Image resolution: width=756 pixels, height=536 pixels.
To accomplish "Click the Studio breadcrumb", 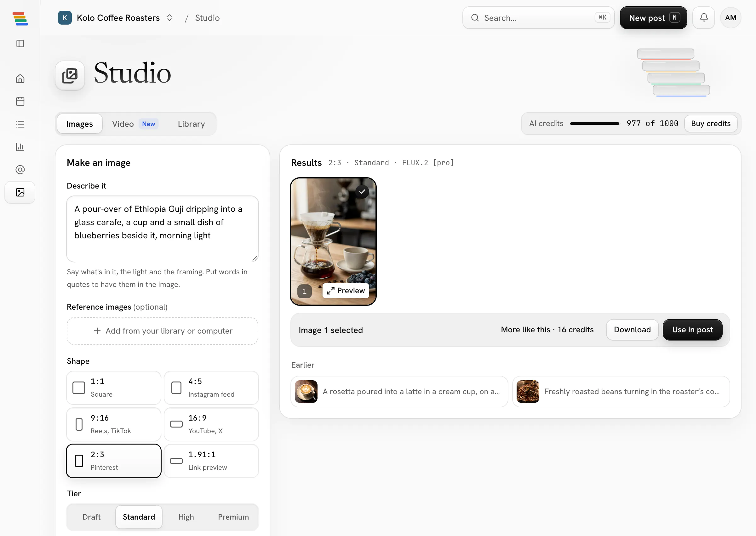I will tap(207, 18).
